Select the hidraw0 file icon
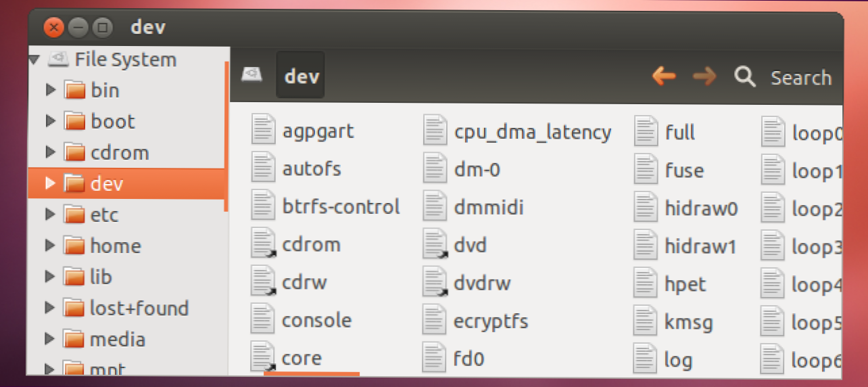 [646, 208]
